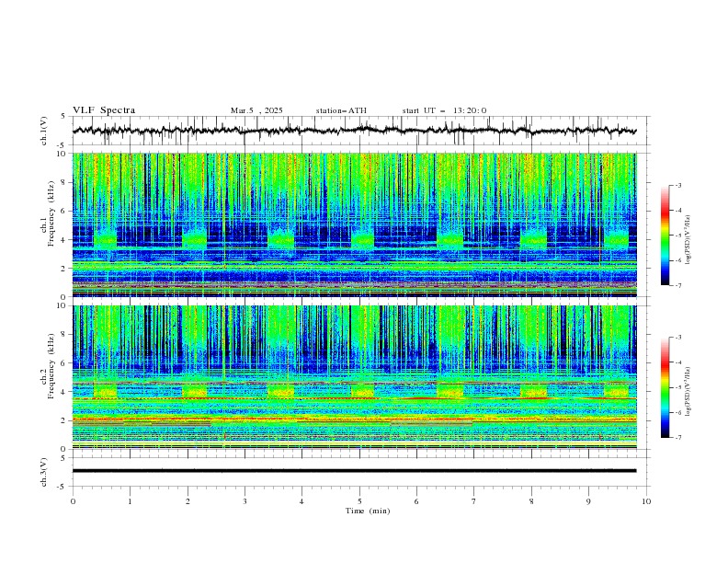Select the ch.2 color bar log(PSD) label
The image size is (728, 563).
pyautogui.click(x=688, y=392)
